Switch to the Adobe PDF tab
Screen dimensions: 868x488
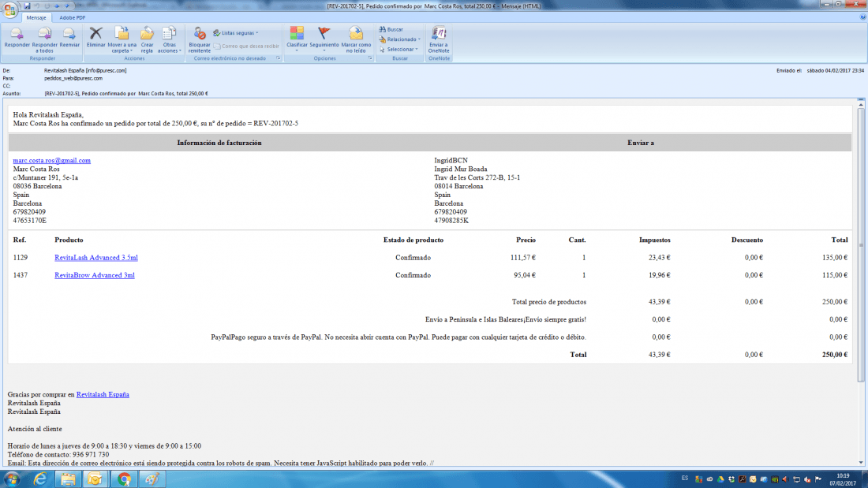(x=73, y=17)
